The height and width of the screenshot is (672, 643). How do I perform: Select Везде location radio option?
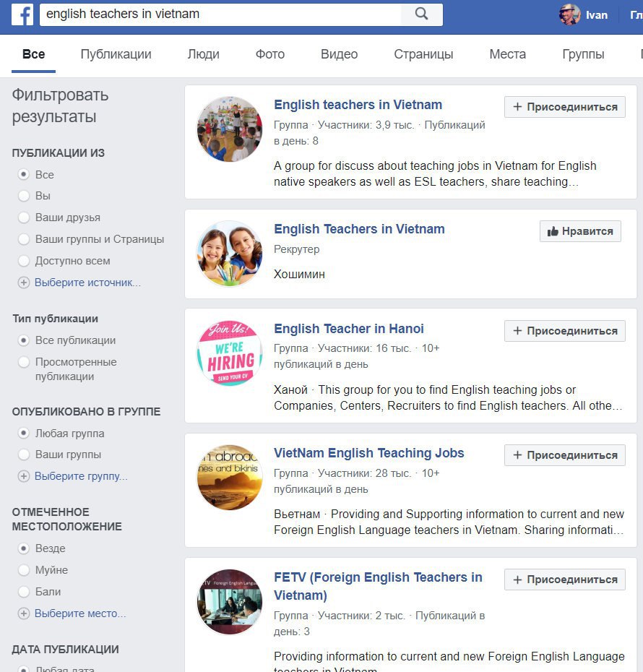pyautogui.click(x=24, y=548)
